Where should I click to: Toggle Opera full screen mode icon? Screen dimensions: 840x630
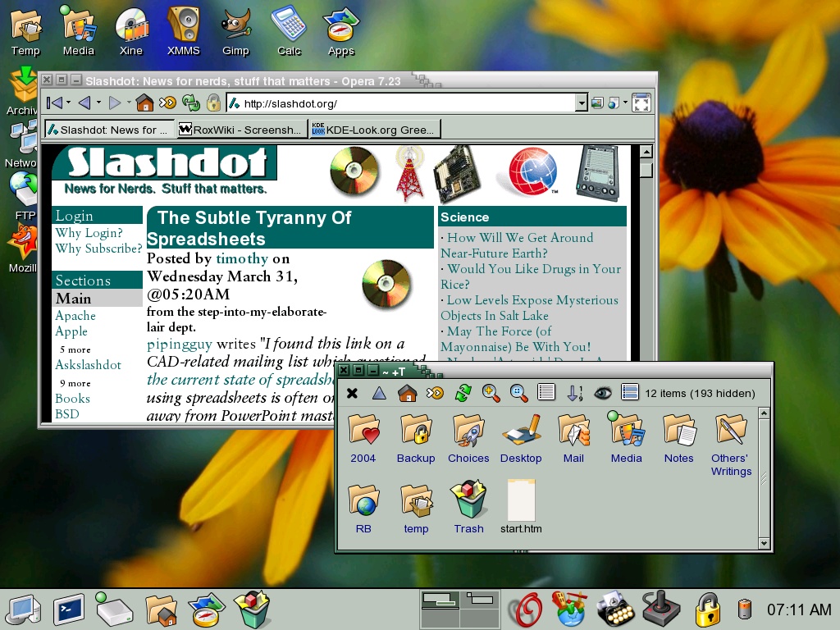point(641,103)
